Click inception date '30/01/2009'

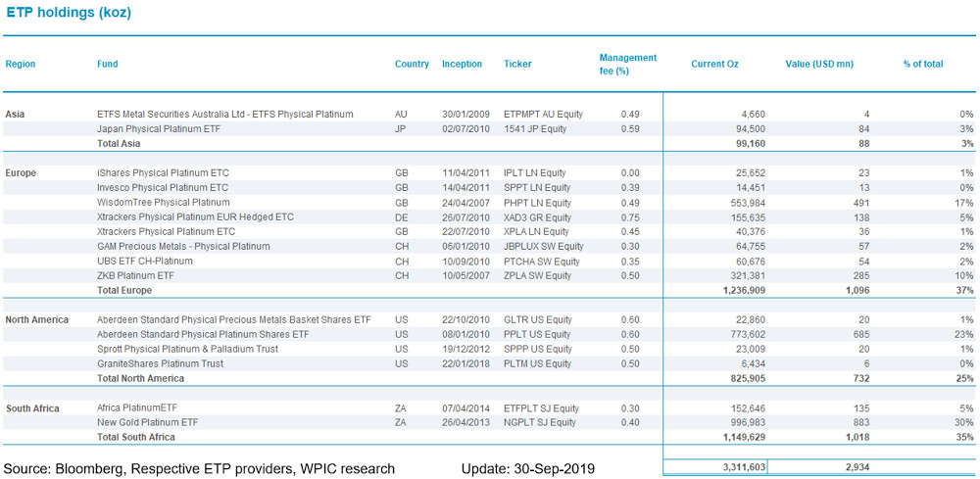[x=465, y=115]
